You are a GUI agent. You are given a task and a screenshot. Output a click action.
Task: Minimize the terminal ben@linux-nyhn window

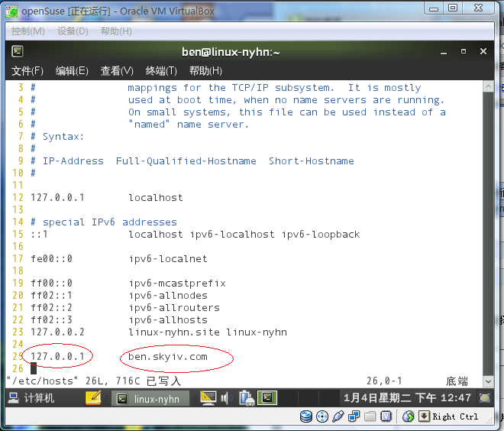pyautogui.click(x=444, y=52)
